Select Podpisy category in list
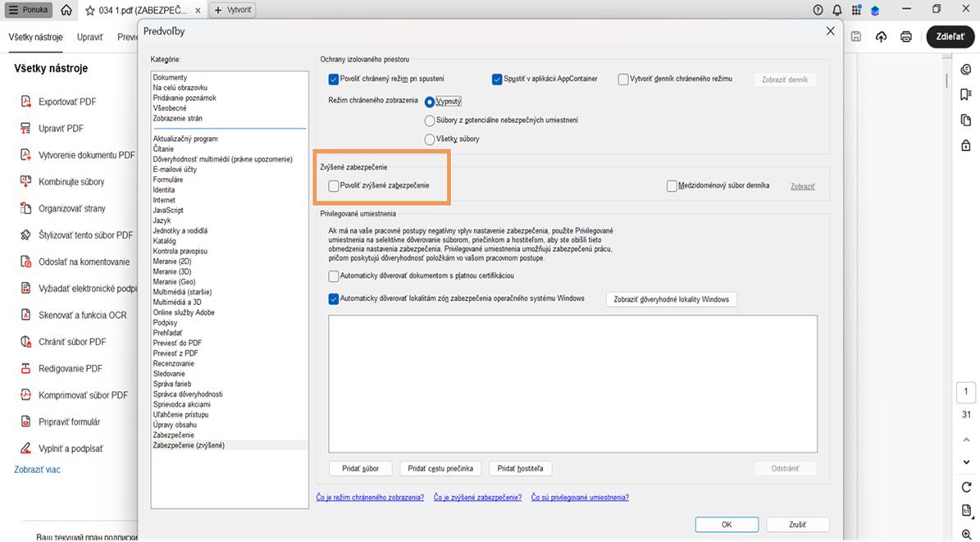 click(165, 322)
